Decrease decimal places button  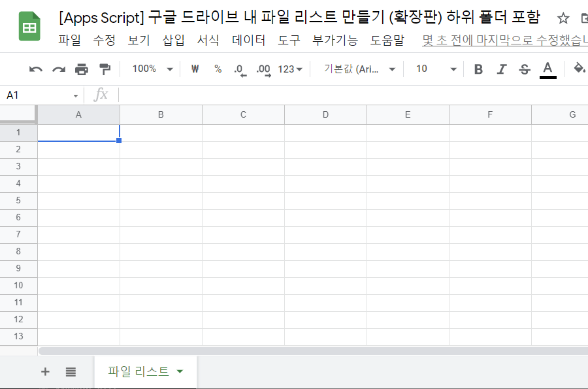point(240,69)
